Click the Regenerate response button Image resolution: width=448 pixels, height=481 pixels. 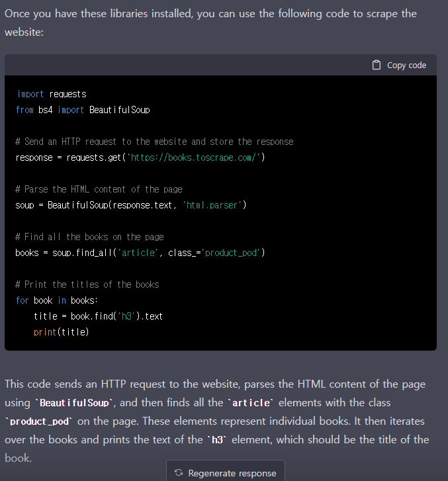click(x=226, y=472)
